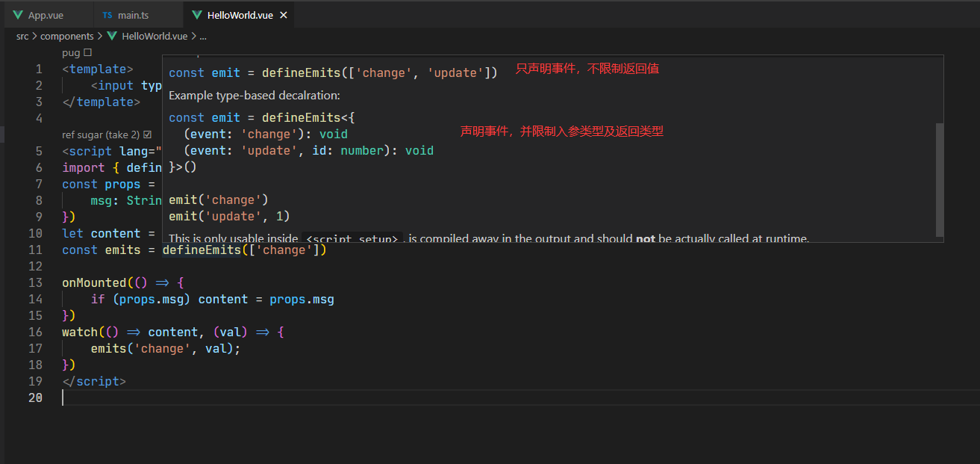Click line number 18 in the gutter
The image size is (980, 464).
pyautogui.click(x=35, y=365)
